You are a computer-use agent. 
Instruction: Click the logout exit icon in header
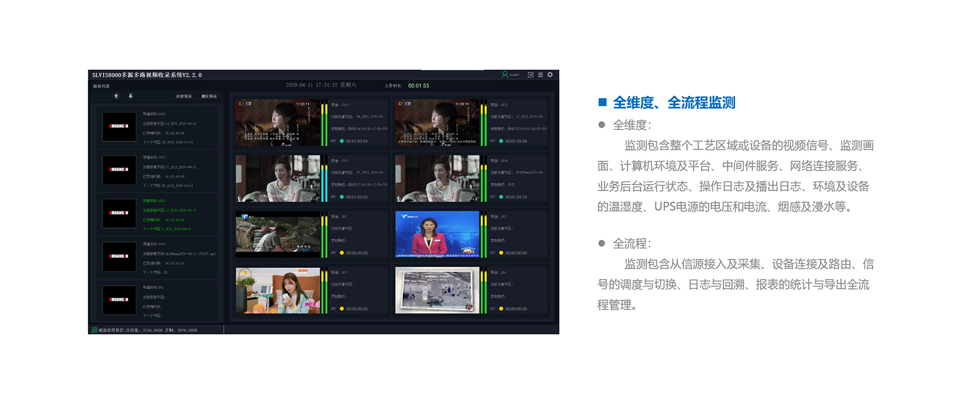click(x=531, y=74)
